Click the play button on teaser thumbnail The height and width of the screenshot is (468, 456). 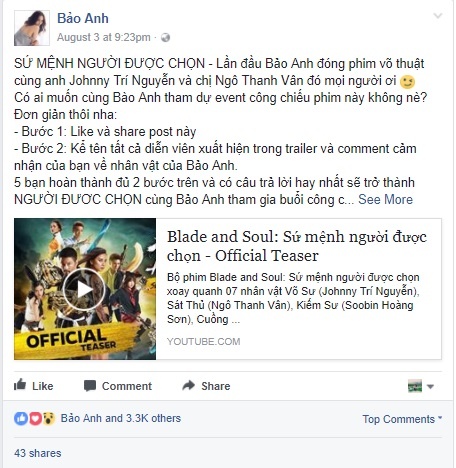click(84, 289)
